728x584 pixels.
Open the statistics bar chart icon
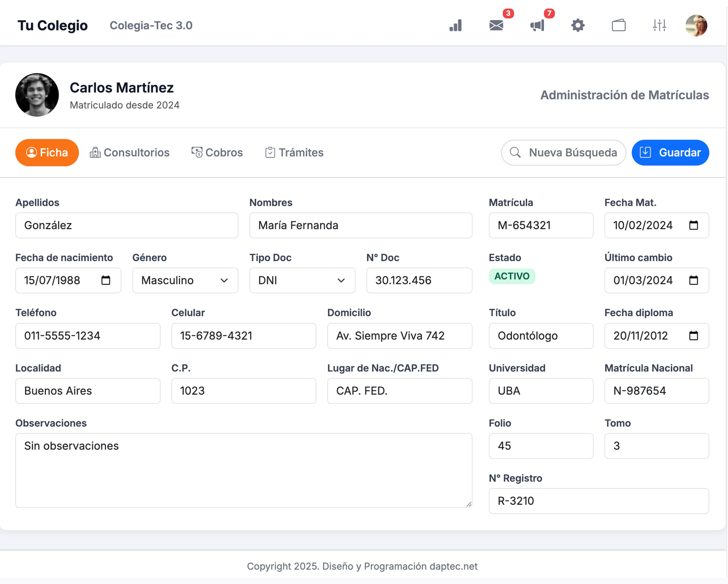pos(455,25)
